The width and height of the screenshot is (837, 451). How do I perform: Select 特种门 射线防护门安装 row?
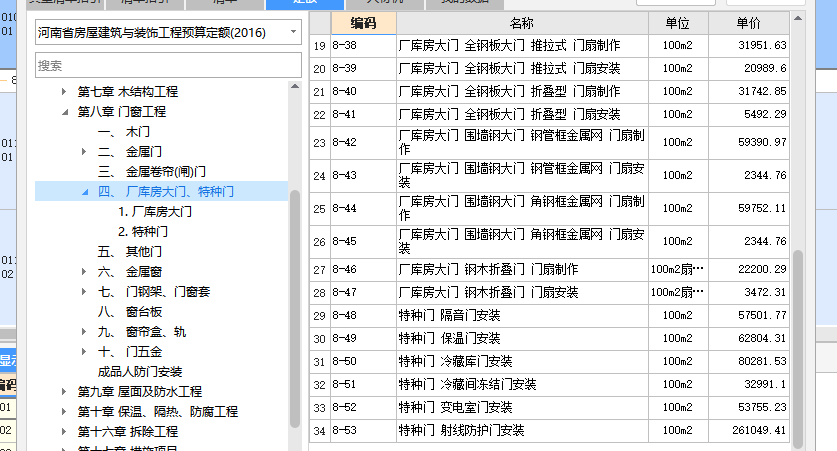pyautogui.click(x=522, y=430)
